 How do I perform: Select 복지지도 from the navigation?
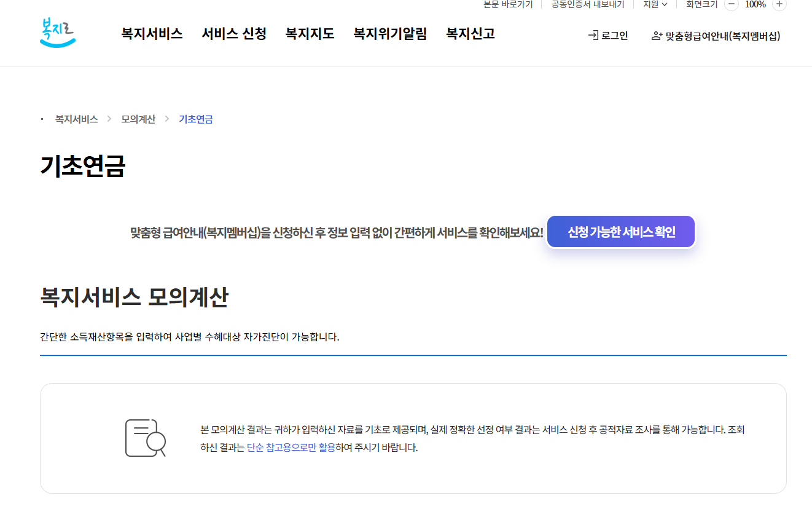pos(310,34)
